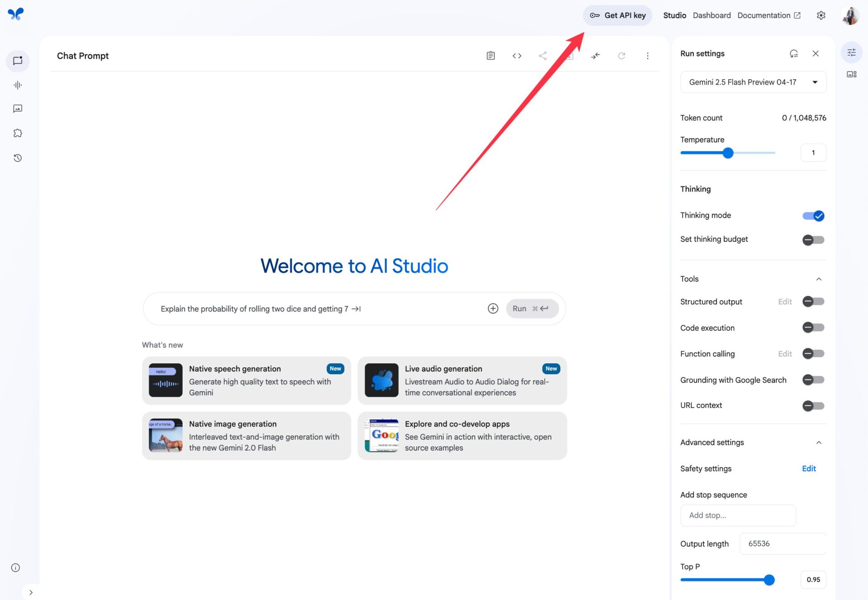Expand the left sidebar with the chevron arrow

[31, 592]
